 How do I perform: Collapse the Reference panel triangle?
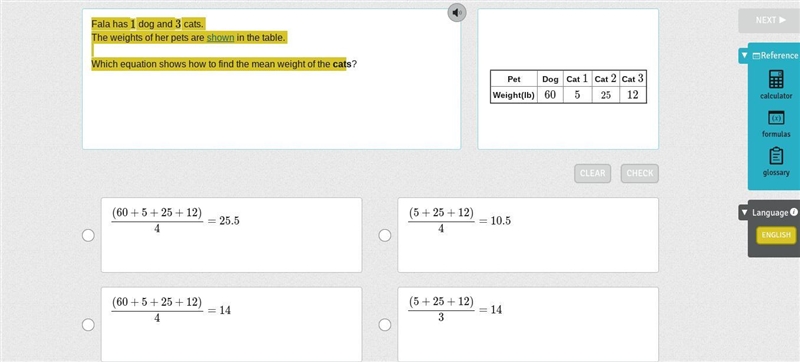(745, 55)
